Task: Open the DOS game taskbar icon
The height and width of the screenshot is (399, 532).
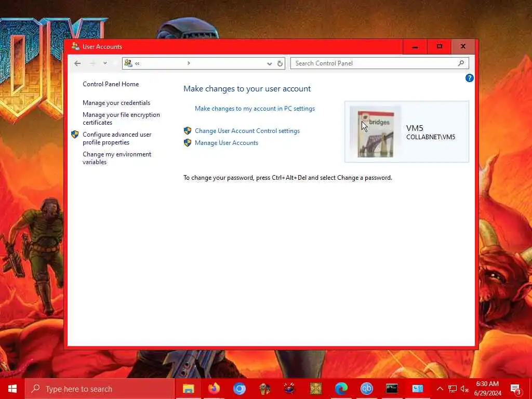Action: [315, 389]
